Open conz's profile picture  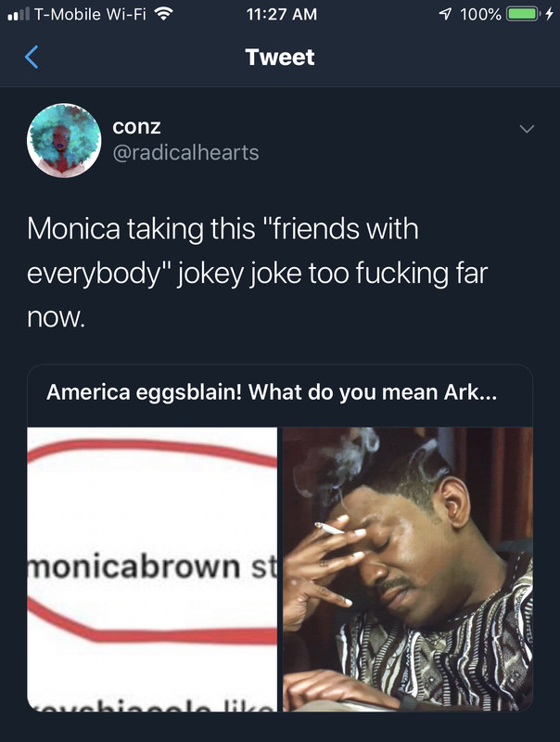(64, 141)
